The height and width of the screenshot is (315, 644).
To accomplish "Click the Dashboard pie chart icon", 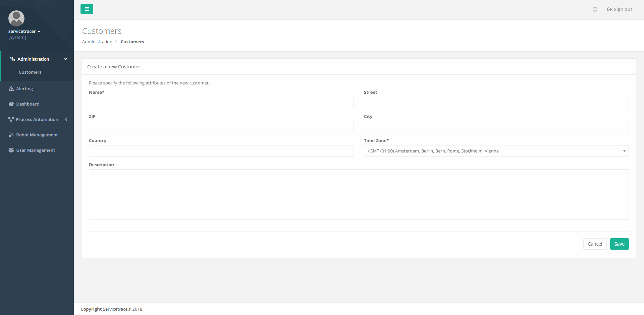I will pyautogui.click(x=11, y=104).
